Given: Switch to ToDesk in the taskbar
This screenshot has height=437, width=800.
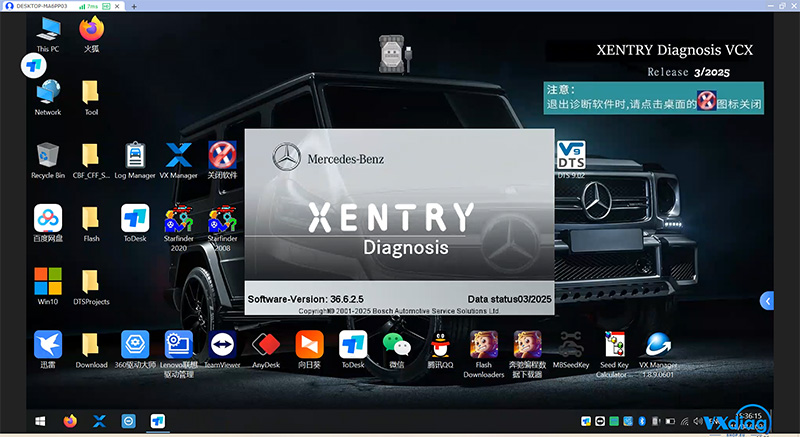Looking at the screenshot, I should (x=158, y=421).
